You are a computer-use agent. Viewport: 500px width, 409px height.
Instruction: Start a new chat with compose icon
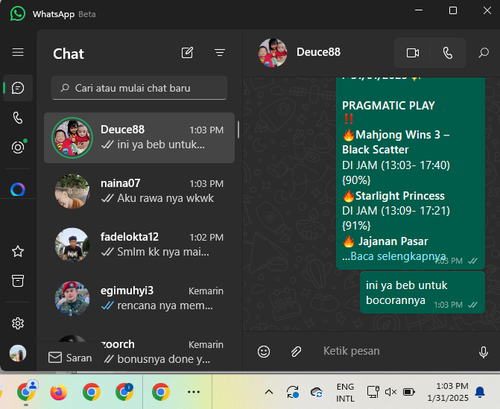pos(187,53)
